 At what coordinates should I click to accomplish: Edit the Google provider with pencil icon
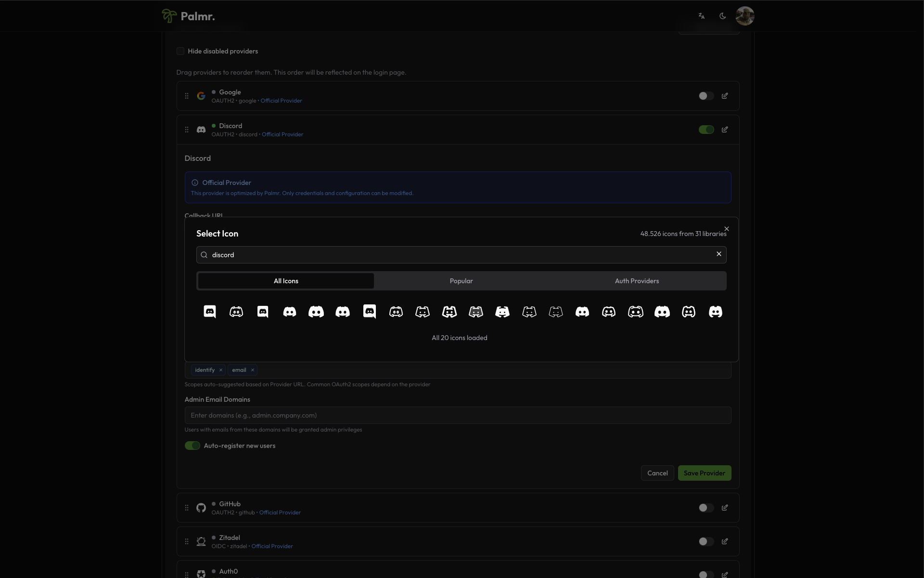click(x=725, y=96)
